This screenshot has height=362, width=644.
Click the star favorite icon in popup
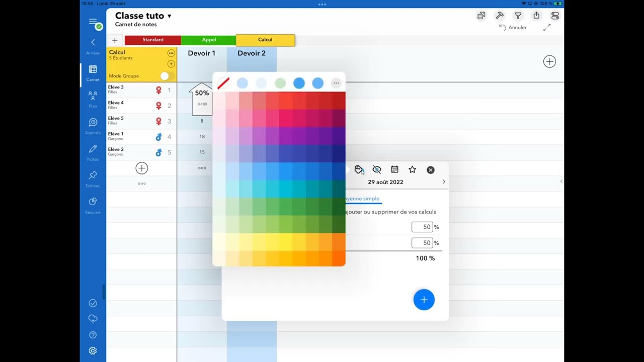413,170
